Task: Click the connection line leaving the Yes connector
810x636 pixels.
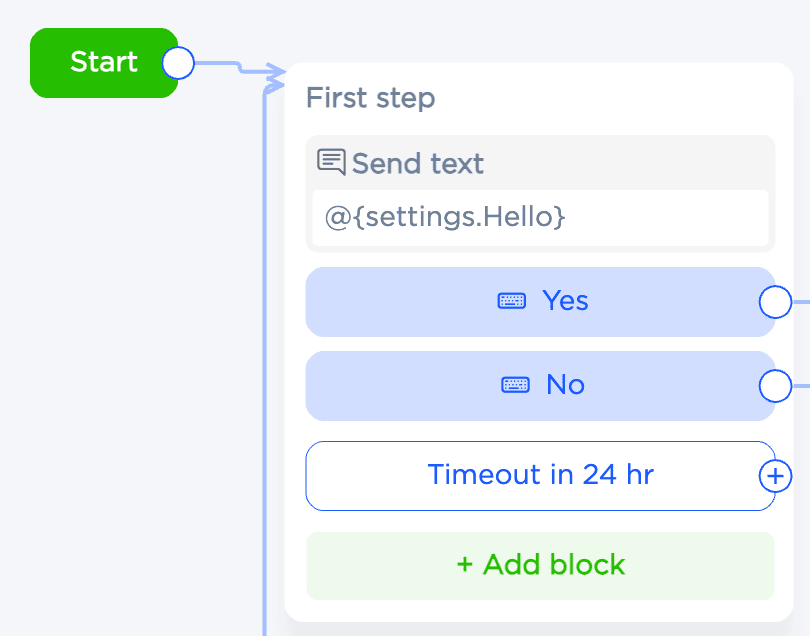Action: click(800, 301)
